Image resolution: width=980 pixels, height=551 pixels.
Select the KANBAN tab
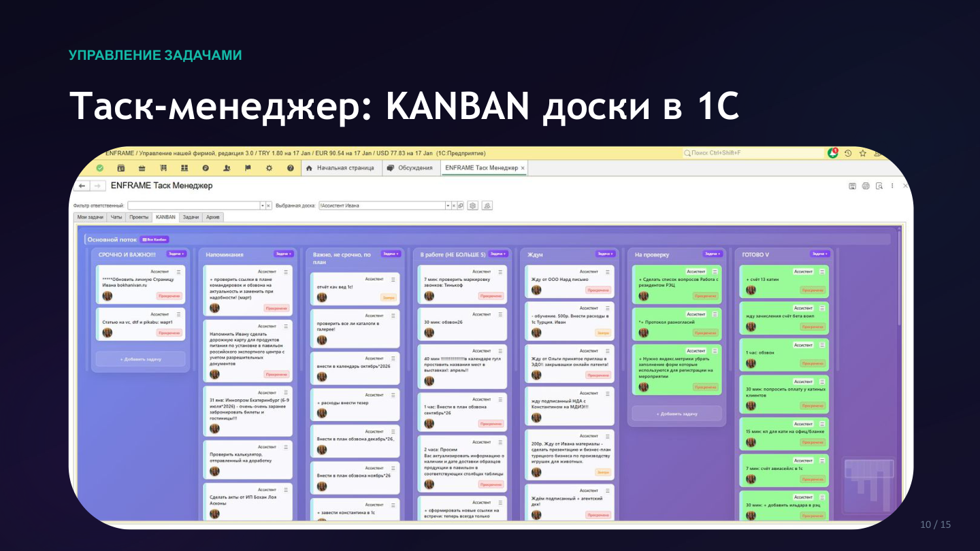[x=165, y=217]
